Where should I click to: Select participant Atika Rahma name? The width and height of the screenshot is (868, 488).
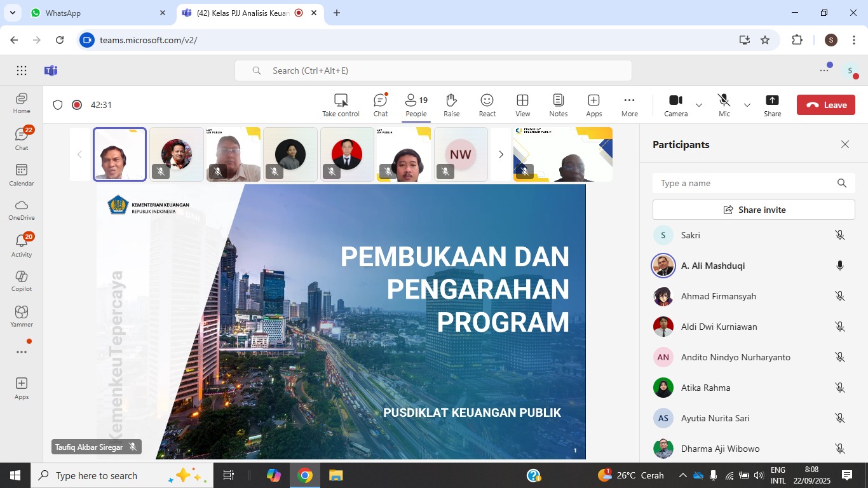705,388
